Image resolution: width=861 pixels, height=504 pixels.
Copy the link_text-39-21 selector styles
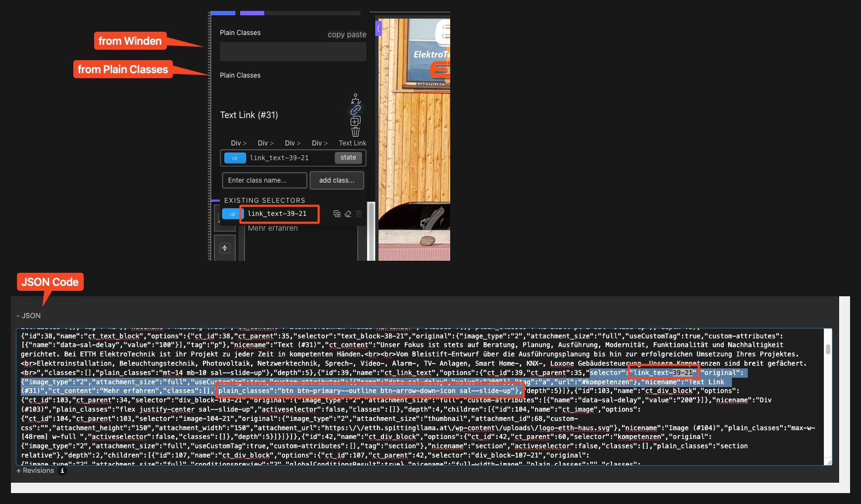coord(337,214)
